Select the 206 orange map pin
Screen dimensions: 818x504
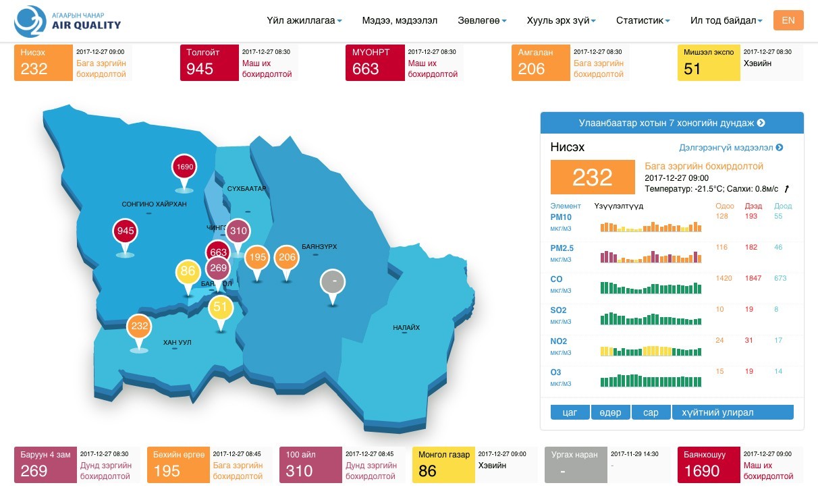[287, 257]
